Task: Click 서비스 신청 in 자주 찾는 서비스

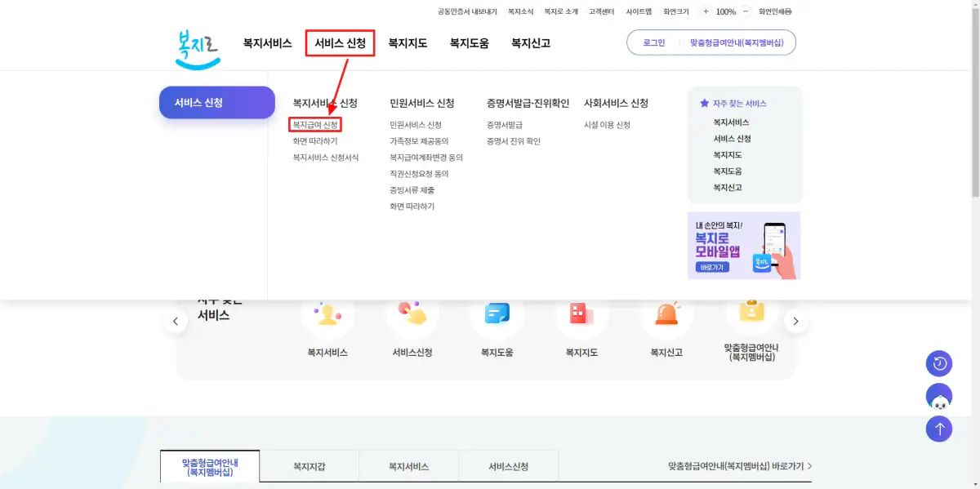Action: 733,138
